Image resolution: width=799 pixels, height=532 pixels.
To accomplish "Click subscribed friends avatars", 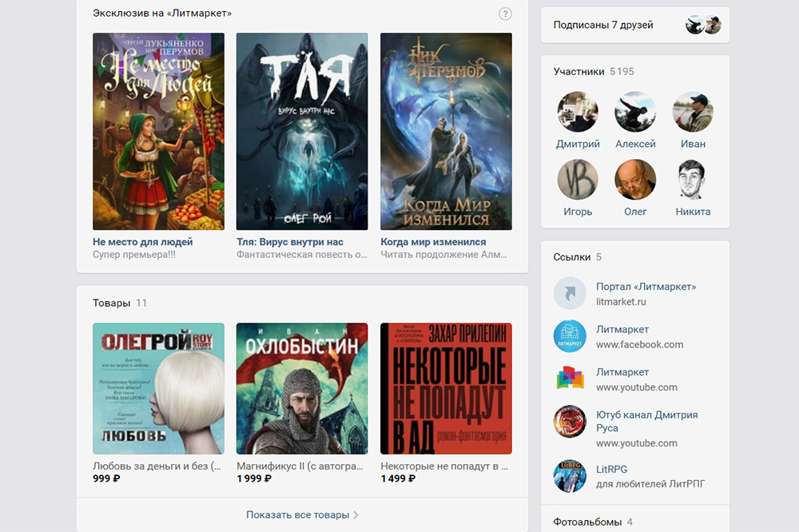I will click(x=703, y=25).
